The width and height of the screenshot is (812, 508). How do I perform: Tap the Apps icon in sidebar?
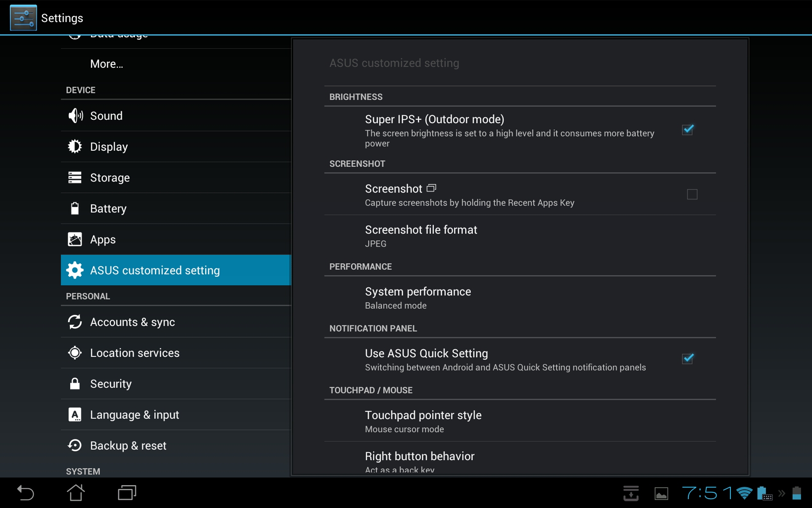(x=75, y=239)
